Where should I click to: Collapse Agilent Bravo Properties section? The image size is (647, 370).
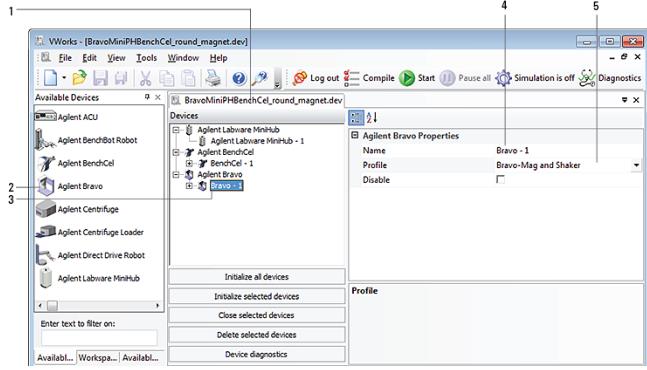point(354,135)
